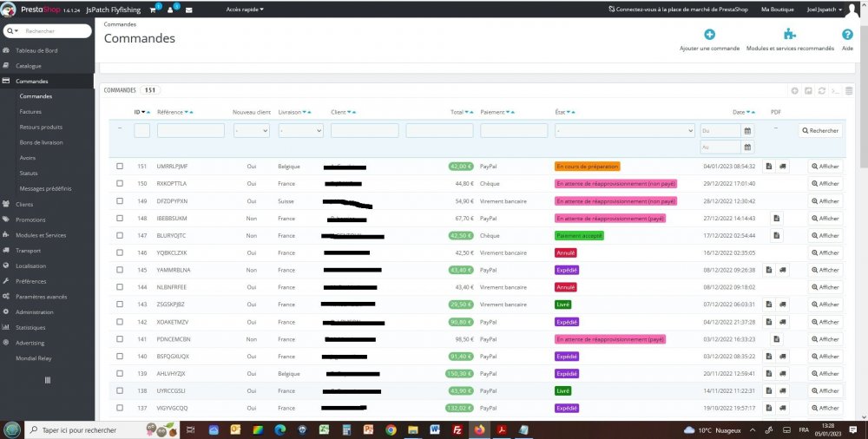Open the Nouveau client filter dropdown

coord(252,131)
